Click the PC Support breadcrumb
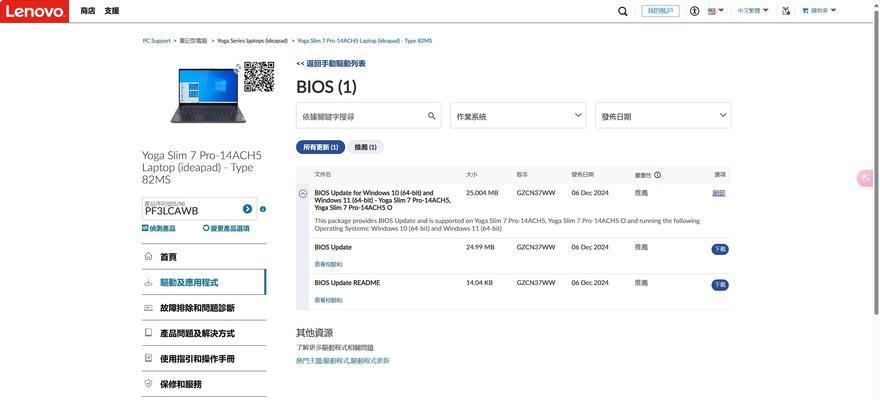Viewport: 880px width, 400px height. click(157, 41)
